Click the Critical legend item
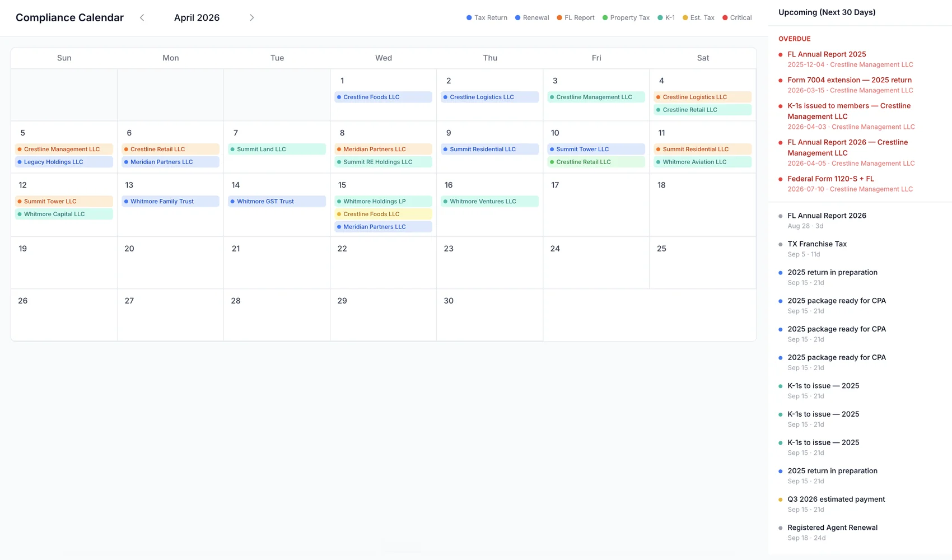 click(x=737, y=18)
